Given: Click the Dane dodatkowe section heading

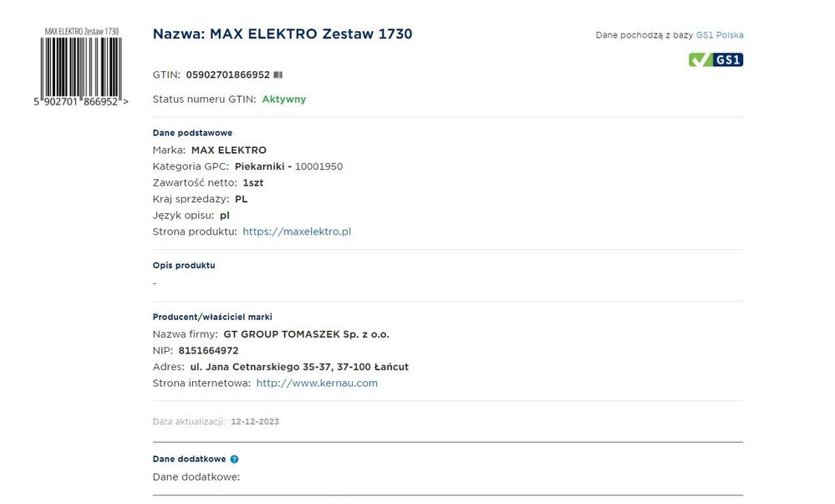Looking at the screenshot, I should coord(189,459).
